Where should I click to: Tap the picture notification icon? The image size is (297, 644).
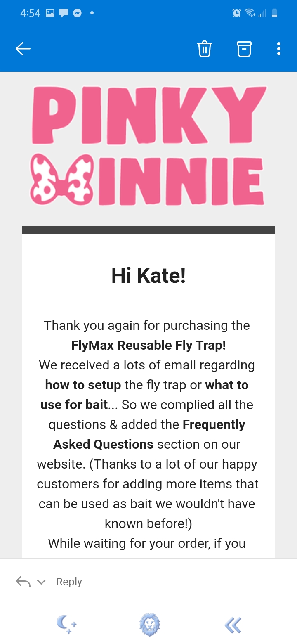(x=50, y=13)
